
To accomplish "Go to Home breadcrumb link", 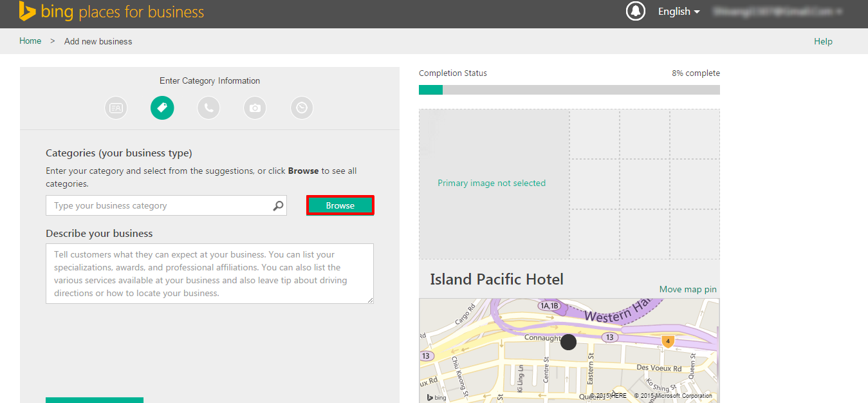I will (30, 41).
